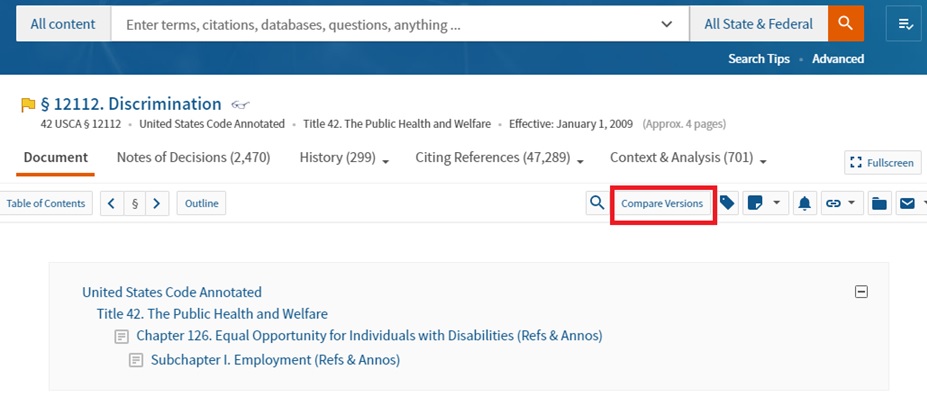Search within document using magnifier icon
This screenshot has height=400, width=927.
point(597,203)
